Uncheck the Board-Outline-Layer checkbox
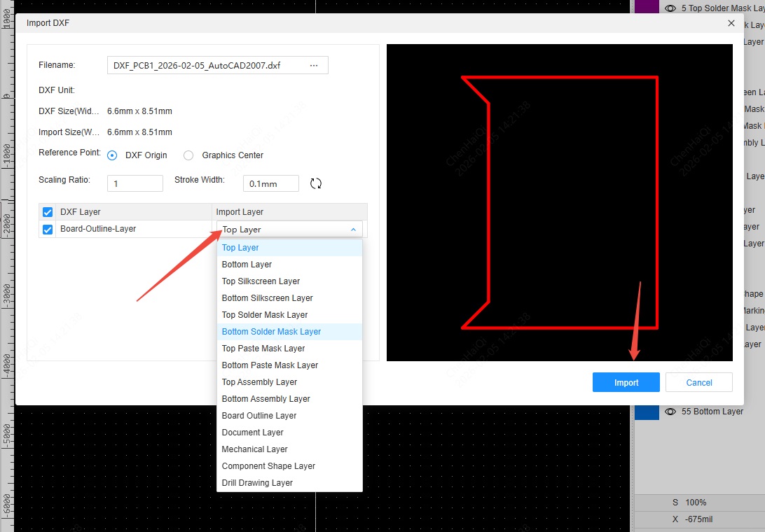 pyautogui.click(x=48, y=230)
